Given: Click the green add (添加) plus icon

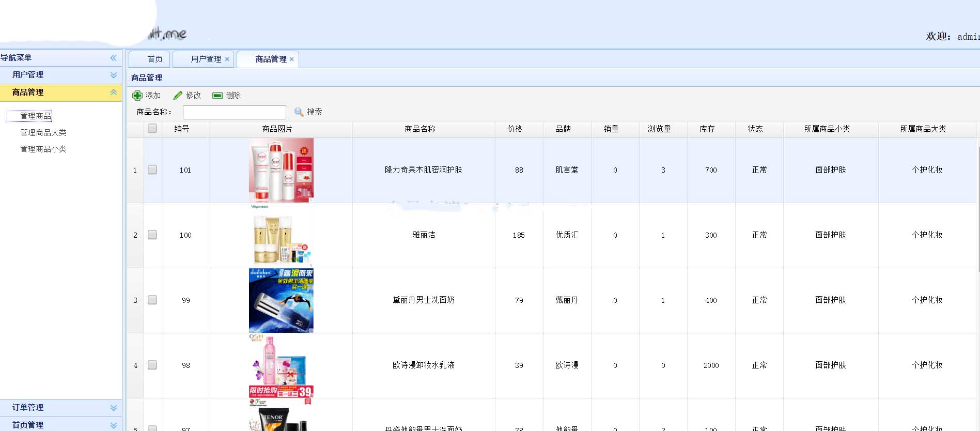Looking at the screenshot, I should 137,96.
